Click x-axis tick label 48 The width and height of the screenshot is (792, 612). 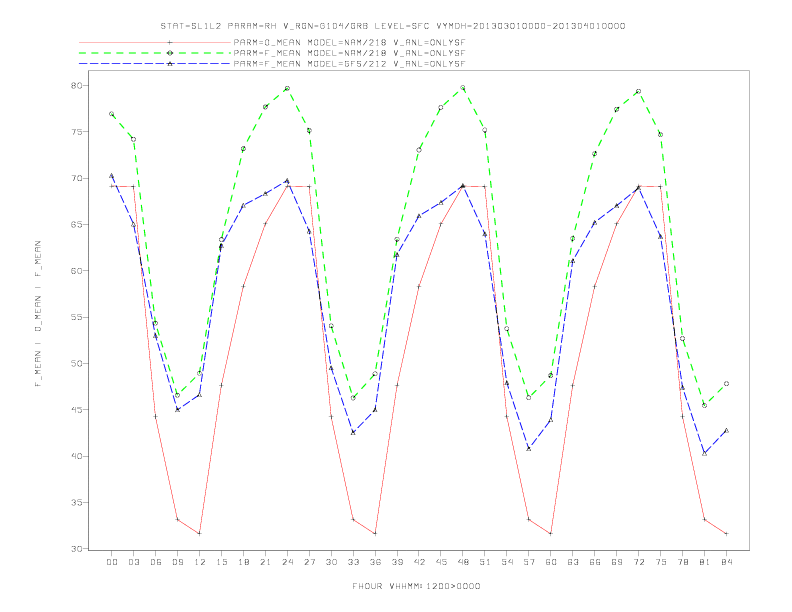[x=463, y=562]
